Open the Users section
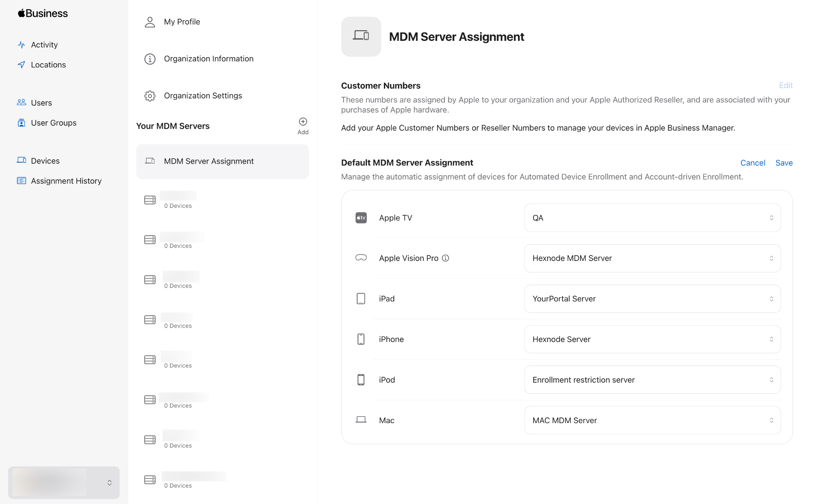The height and width of the screenshot is (504, 817). 41,103
